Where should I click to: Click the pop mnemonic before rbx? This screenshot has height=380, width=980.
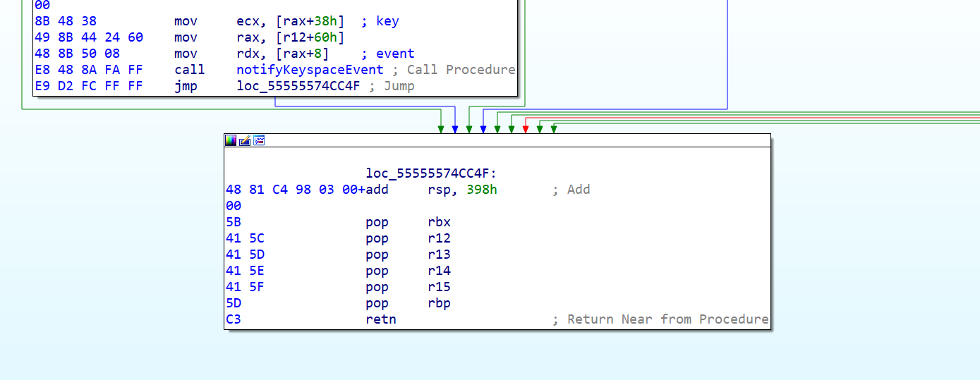point(377,222)
